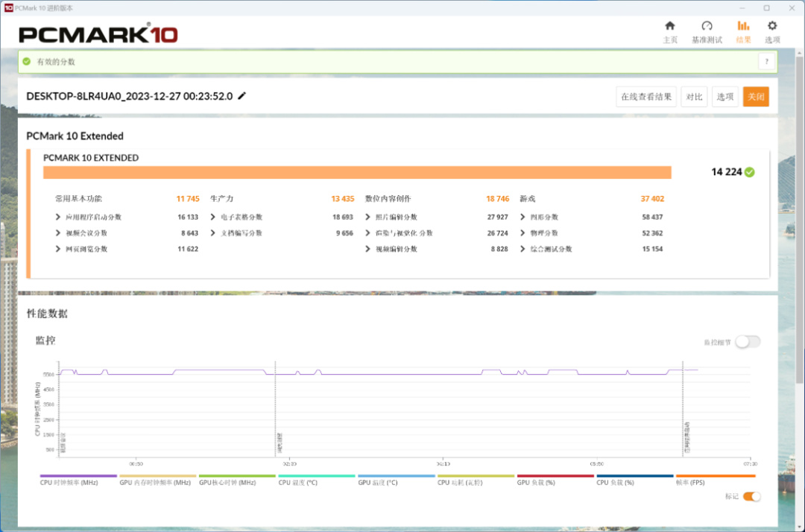Toggle GPU temperature (°C) legend series
This screenshot has width=805, height=532.
point(397,480)
